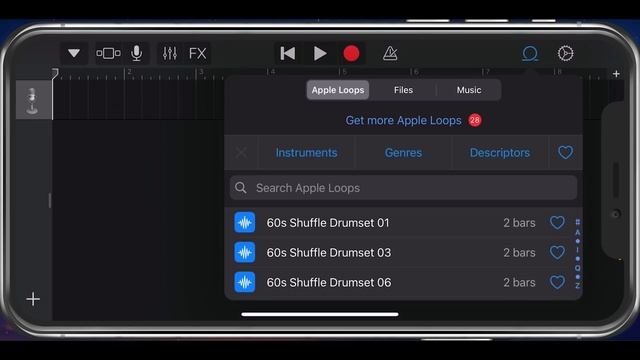The image size is (640, 360).
Task: Jump to # in loop index bar
Action: coord(578,222)
